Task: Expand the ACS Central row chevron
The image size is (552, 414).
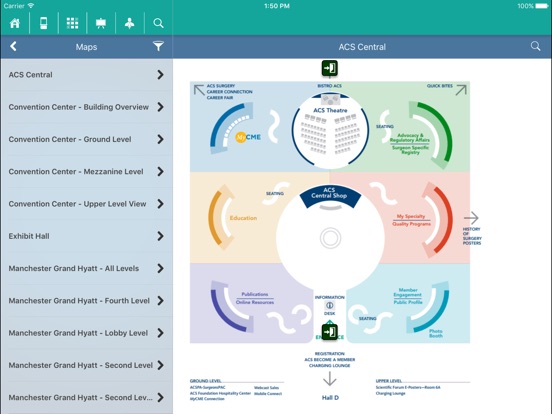Action: pos(161,75)
